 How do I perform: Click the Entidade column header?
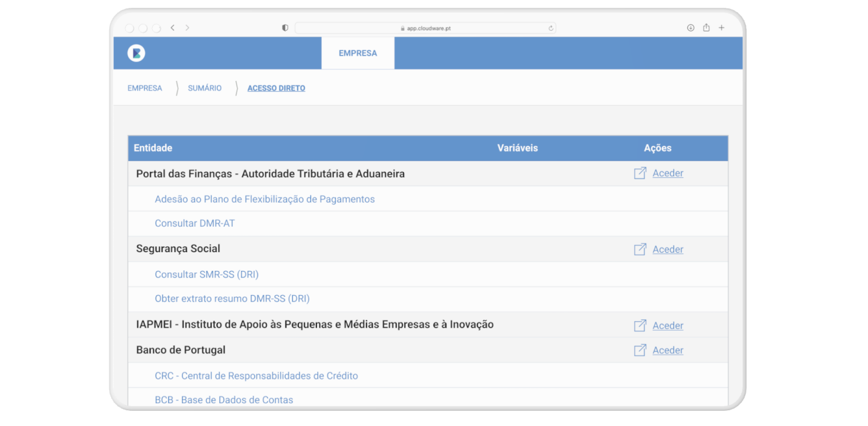click(x=153, y=148)
